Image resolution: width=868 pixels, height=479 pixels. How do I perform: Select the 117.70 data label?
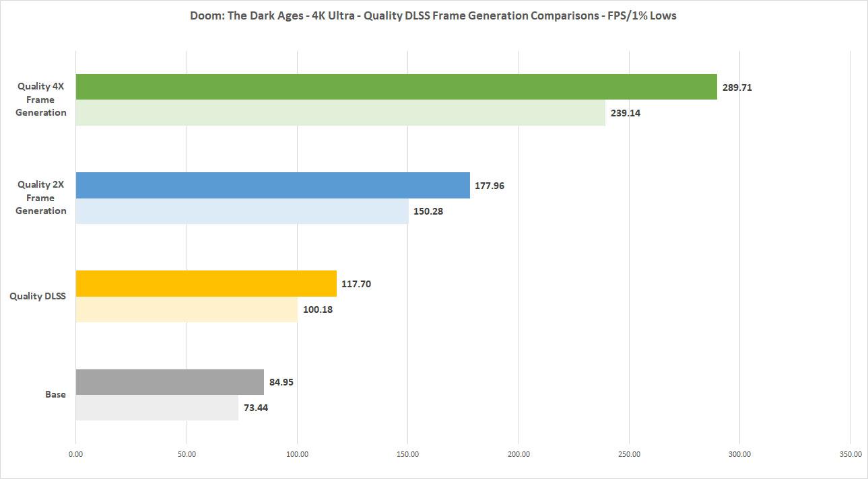(x=356, y=284)
